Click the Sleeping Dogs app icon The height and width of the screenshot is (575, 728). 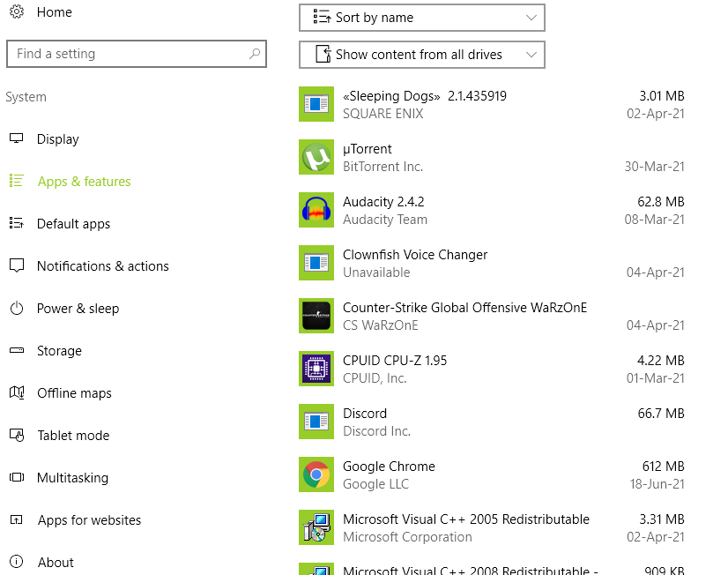(x=316, y=104)
